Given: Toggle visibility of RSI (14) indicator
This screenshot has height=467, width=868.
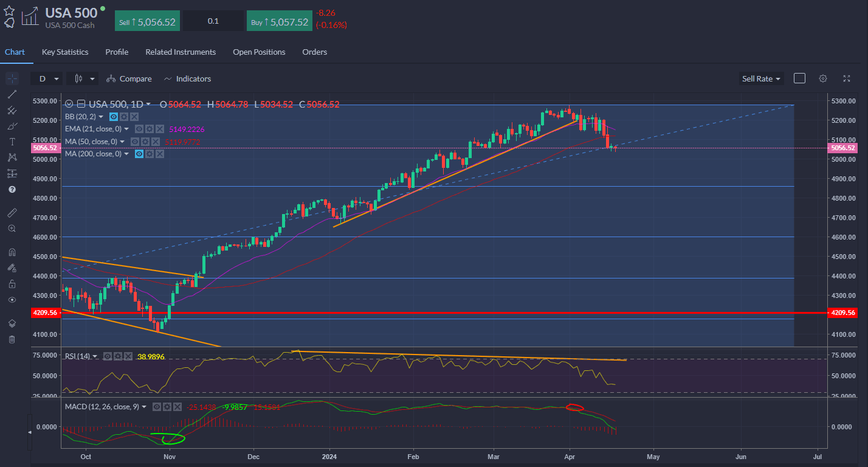Looking at the screenshot, I should [108, 356].
